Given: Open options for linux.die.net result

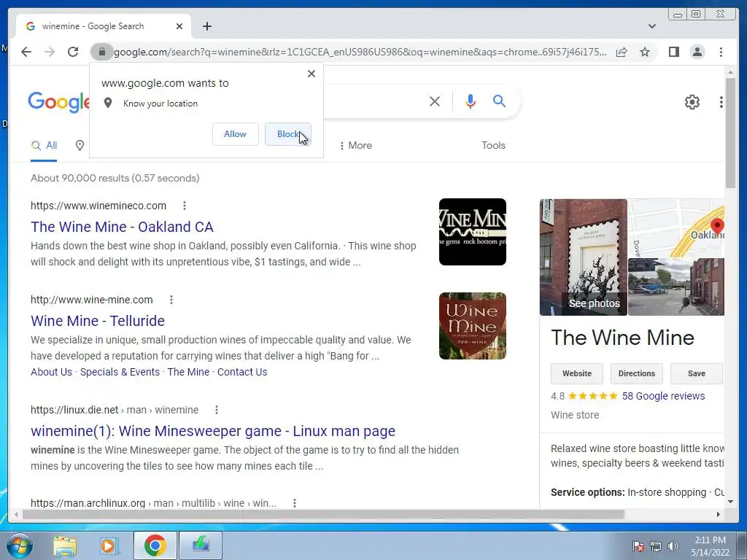Looking at the screenshot, I should pos(216,410).
